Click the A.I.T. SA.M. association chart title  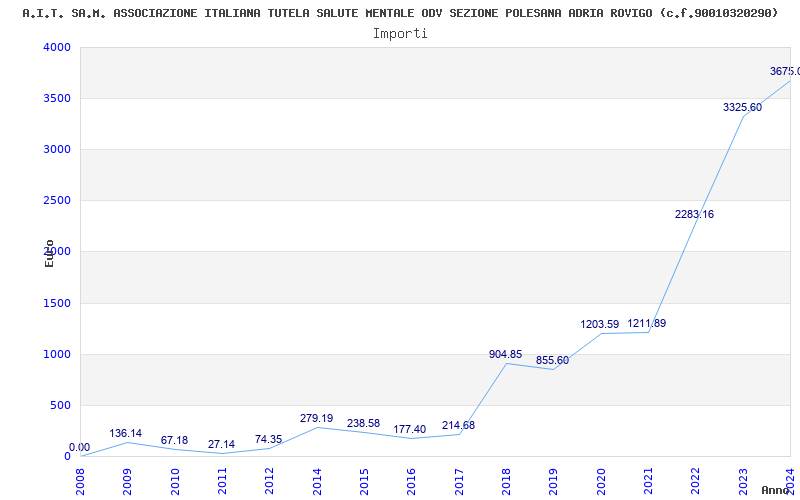[400, 13]
